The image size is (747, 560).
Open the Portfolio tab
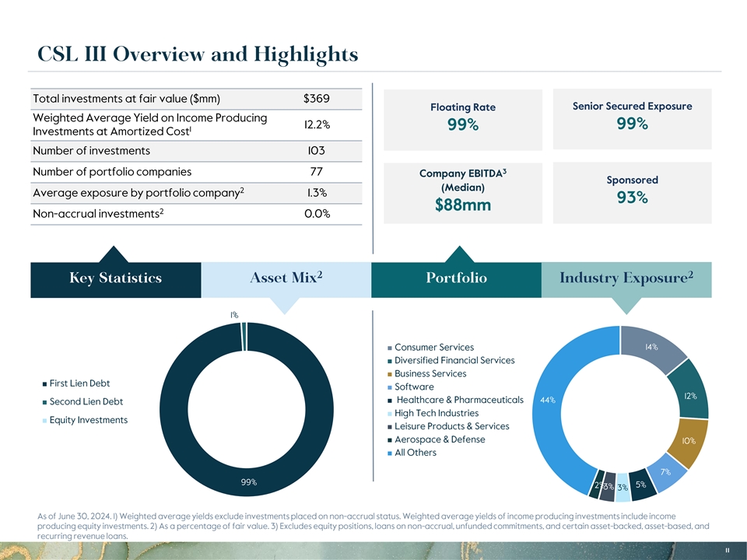[x=456, y=278]
